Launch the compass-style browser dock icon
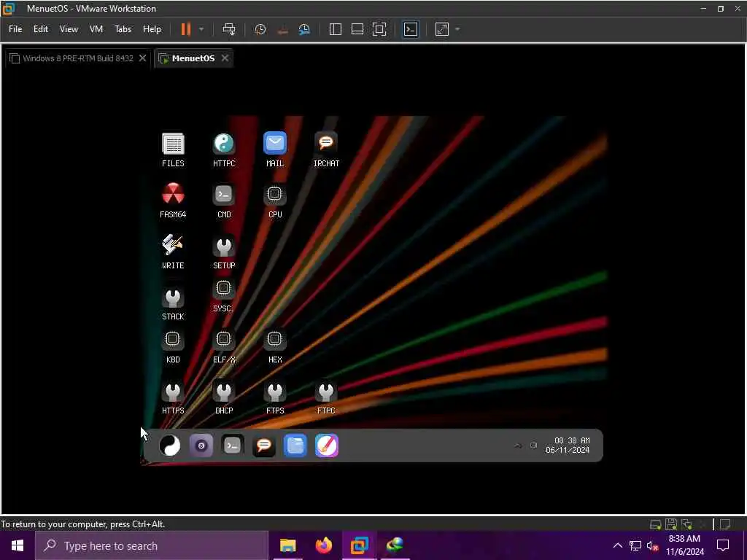The height and width of the screenshot is (560, 747). 327,446
